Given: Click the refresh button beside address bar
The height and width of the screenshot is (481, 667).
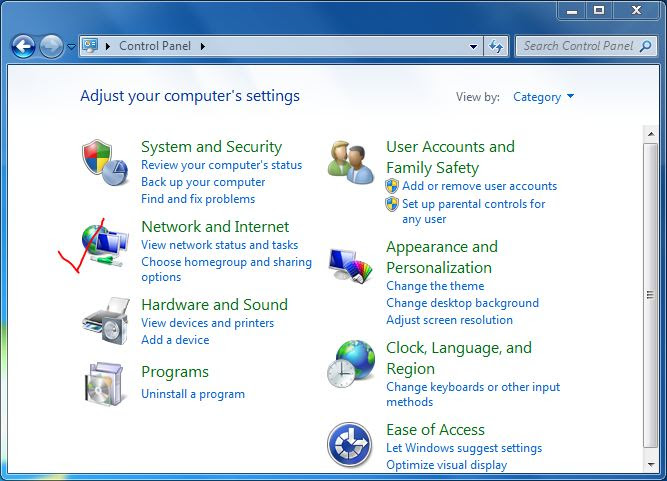Looking at the screenshot, I should [x=496, y=46].
